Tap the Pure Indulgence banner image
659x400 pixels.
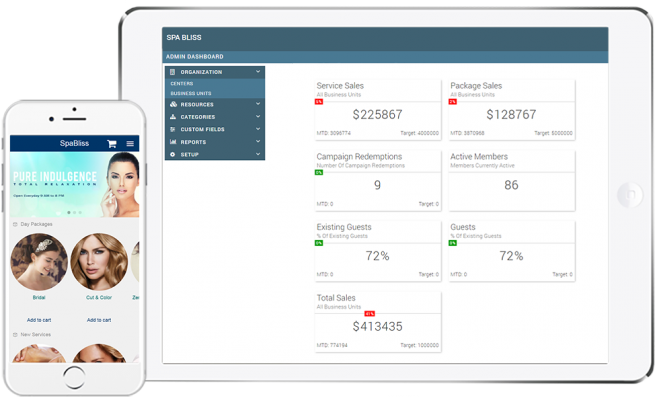(74, 185)
